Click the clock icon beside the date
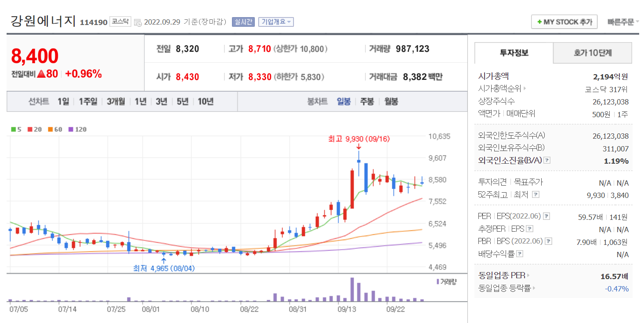Screen dimensions: 644x323 pos(138,22)
